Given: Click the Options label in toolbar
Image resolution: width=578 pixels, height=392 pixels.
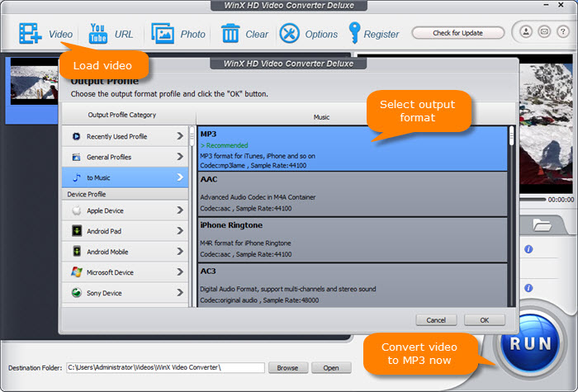Looking at the screenshot, I should tap(321, 35).
